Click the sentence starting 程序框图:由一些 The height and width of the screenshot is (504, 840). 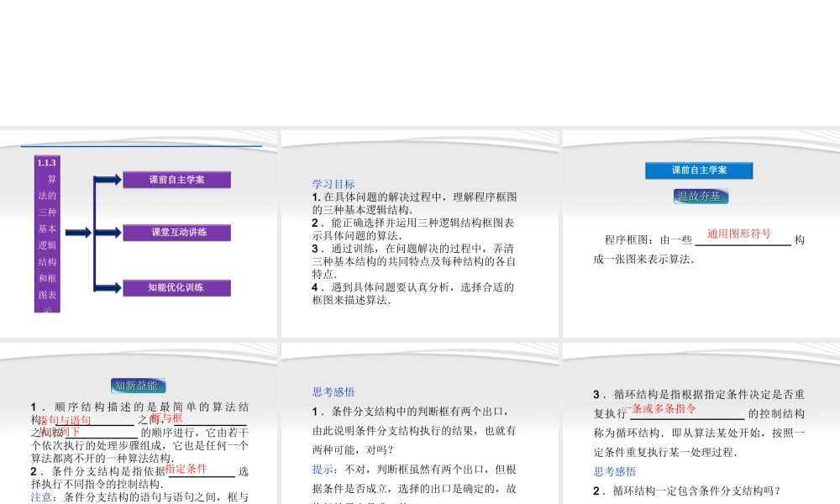click(699, 249)
